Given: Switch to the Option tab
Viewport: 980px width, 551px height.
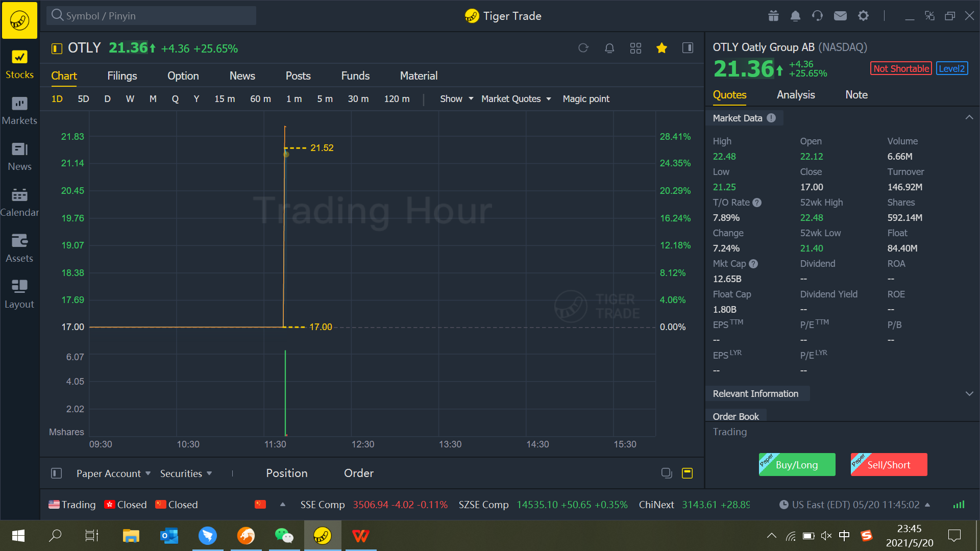Looking at the screenshot, I should [183, 76].
